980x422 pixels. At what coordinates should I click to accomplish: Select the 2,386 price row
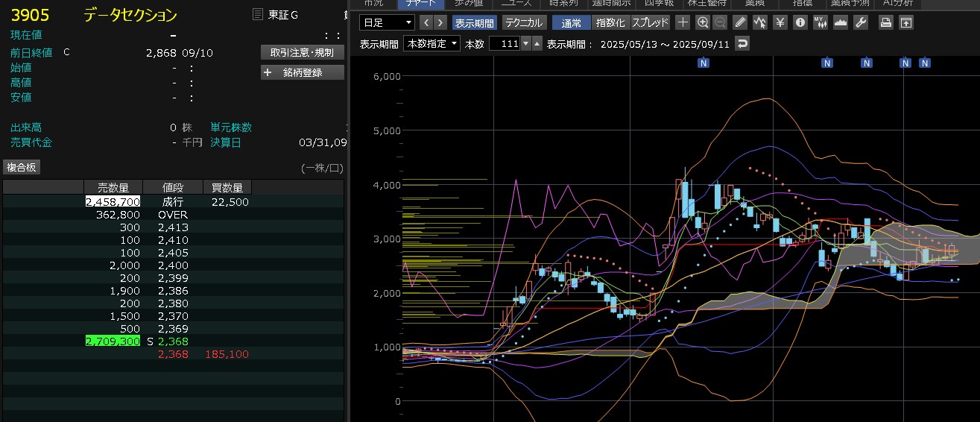[173, 290]
